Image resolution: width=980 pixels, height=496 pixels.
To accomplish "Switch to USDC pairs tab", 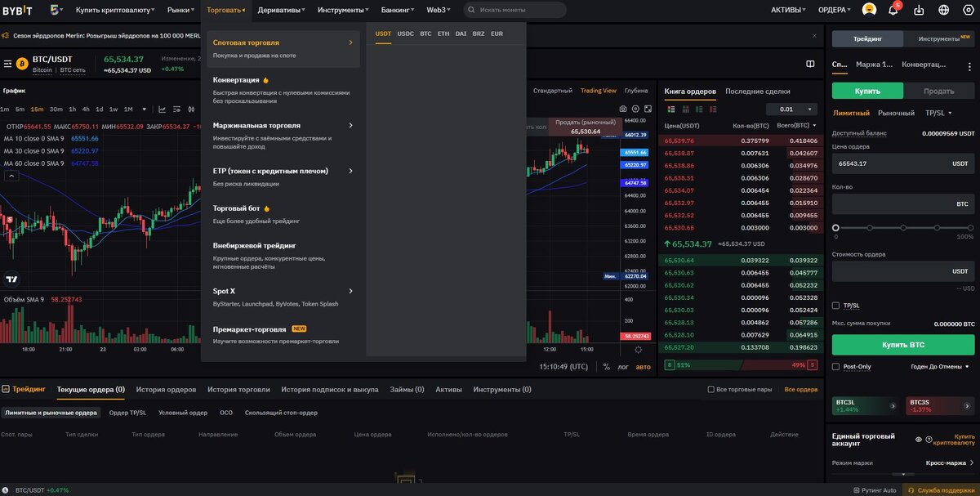I will (x=406, y=34).
